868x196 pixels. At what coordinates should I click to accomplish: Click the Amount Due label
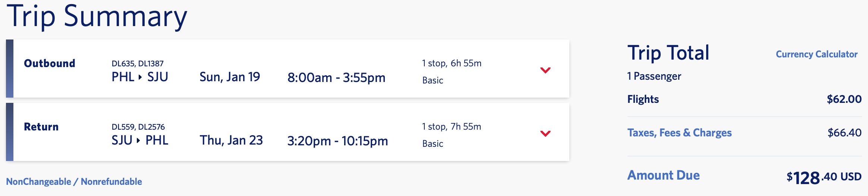point(663,175)
